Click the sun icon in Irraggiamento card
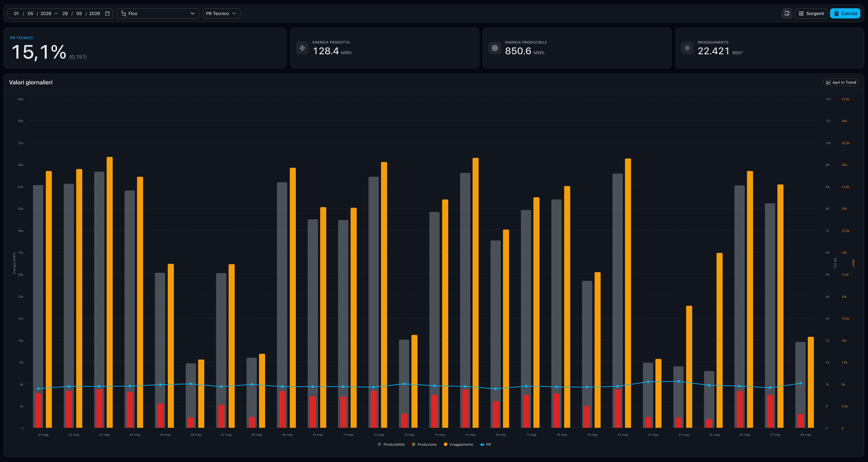This screenshot has width=868, height=462. coord(687,48)
